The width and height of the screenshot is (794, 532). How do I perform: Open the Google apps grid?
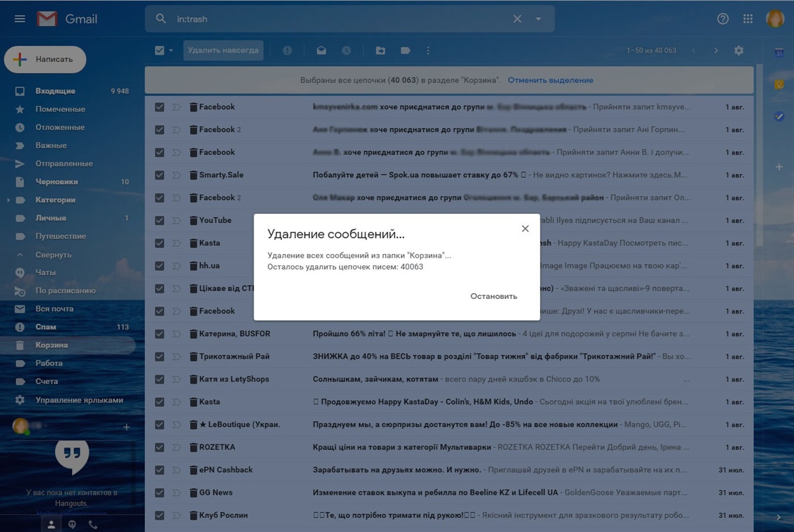click(x=748, y=19)
